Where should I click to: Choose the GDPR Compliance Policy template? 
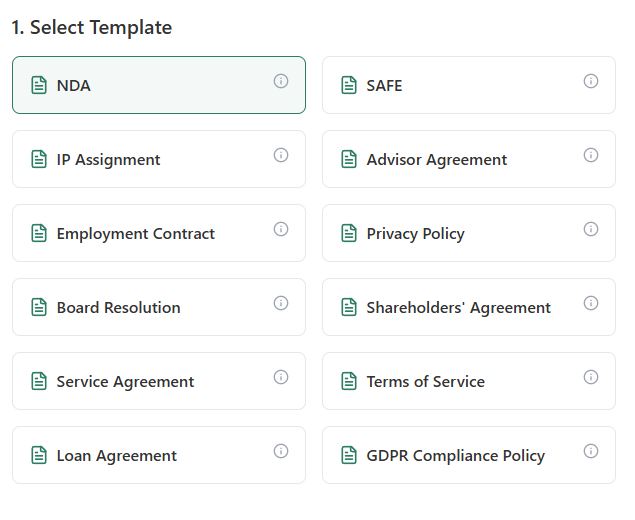pos(460,456)
